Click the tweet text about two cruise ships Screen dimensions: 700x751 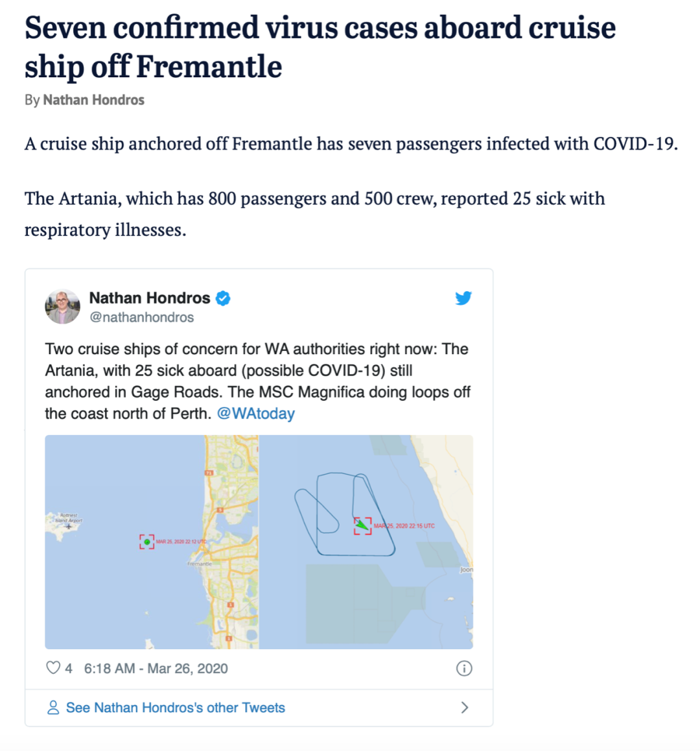click(x=257, y=381)
